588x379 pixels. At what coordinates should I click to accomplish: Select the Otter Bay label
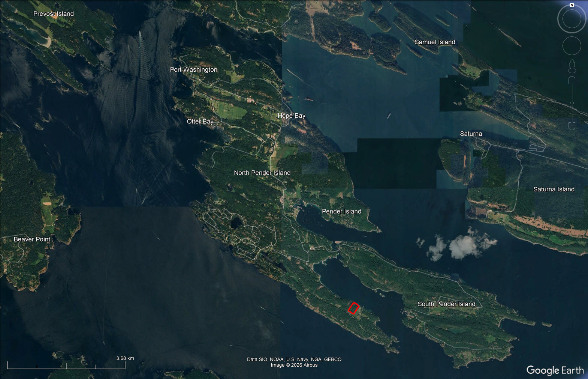(200, 121)
